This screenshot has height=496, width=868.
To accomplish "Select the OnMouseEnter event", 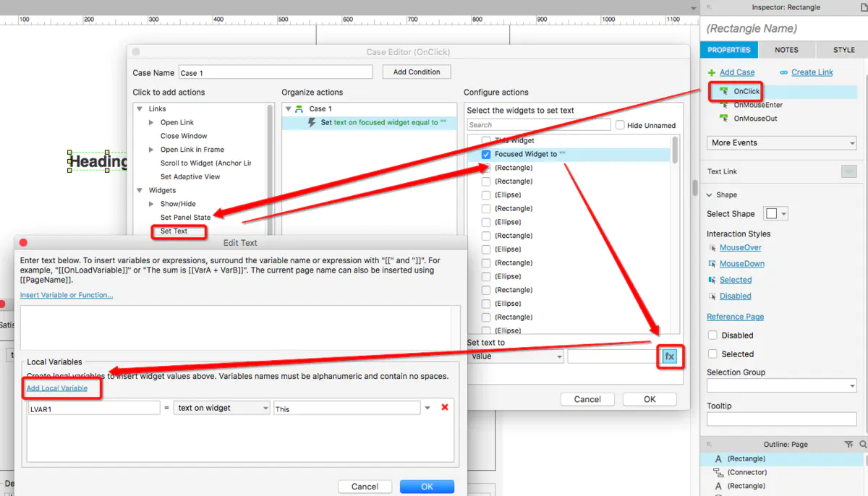I will click(758, 105).
